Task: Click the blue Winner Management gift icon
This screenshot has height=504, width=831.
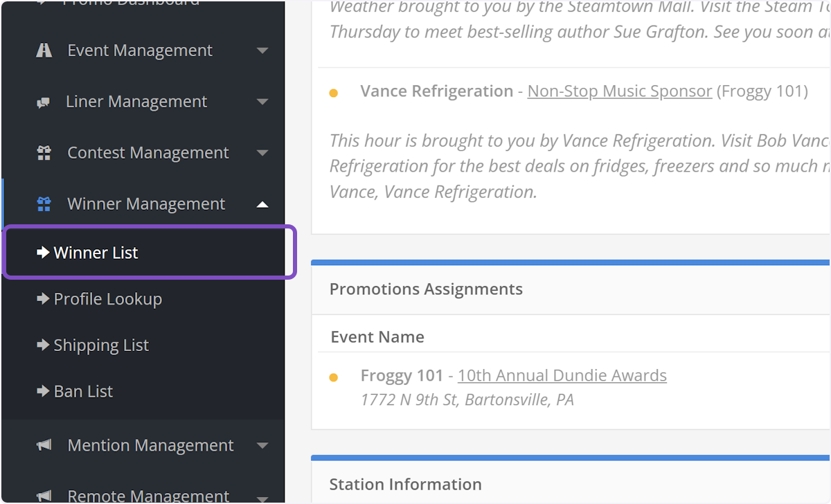Action: pos(44,204)
